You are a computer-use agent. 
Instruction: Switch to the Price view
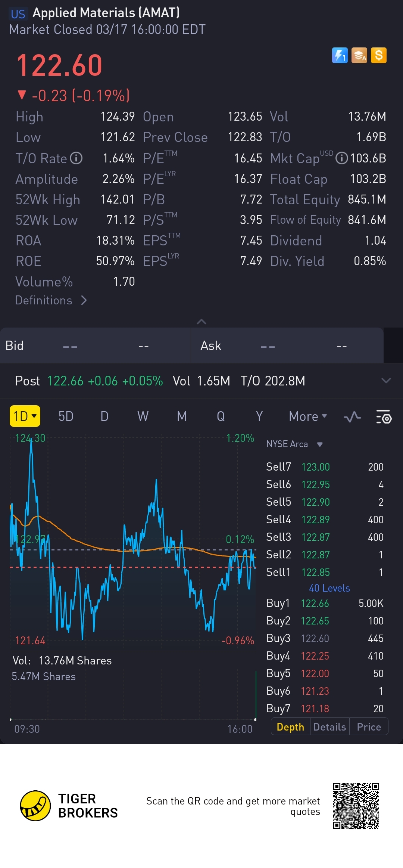369,727
